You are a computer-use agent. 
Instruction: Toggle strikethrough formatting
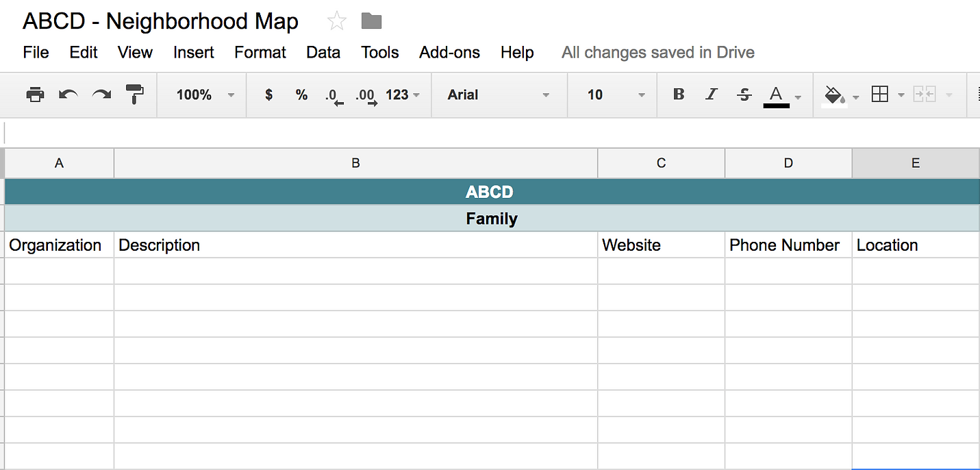[744, 95]
